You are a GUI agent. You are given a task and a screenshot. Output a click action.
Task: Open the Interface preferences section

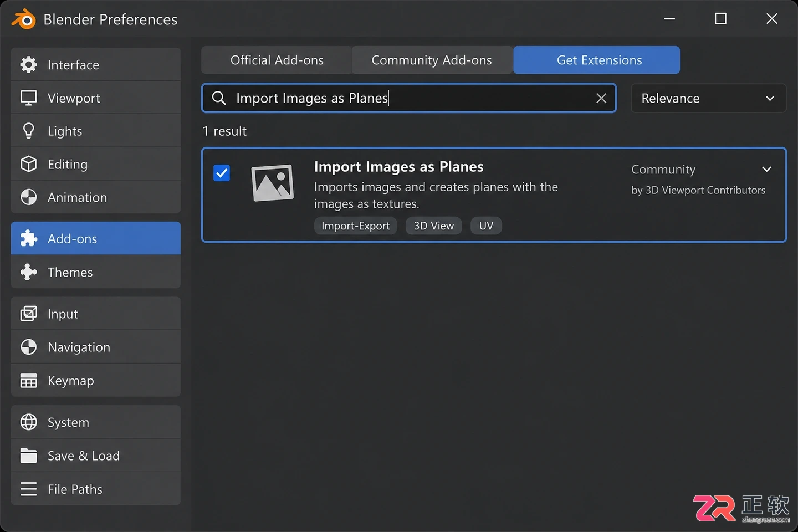click(96, 65)
